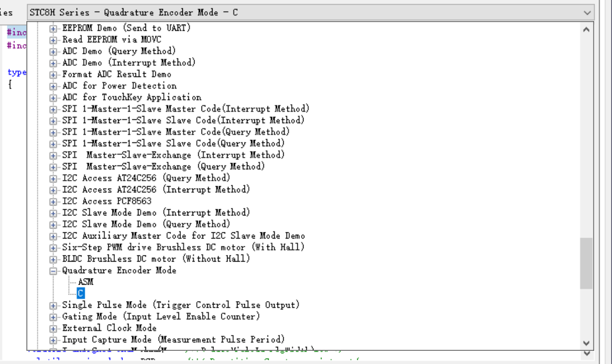This screenshot has height=364, width=612.
Task: Select SPI 1-Master-1-Slave Master Code(Query Method)
Action: (176, 132)
